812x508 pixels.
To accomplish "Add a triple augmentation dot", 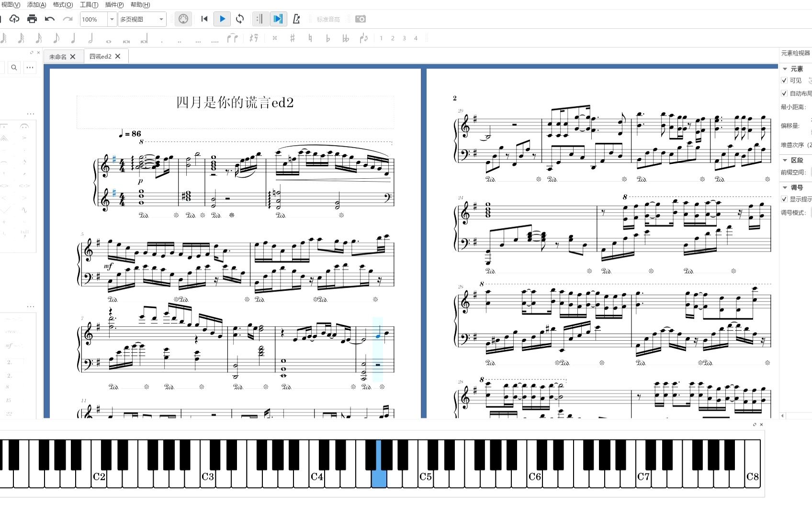I will (198, 42).
